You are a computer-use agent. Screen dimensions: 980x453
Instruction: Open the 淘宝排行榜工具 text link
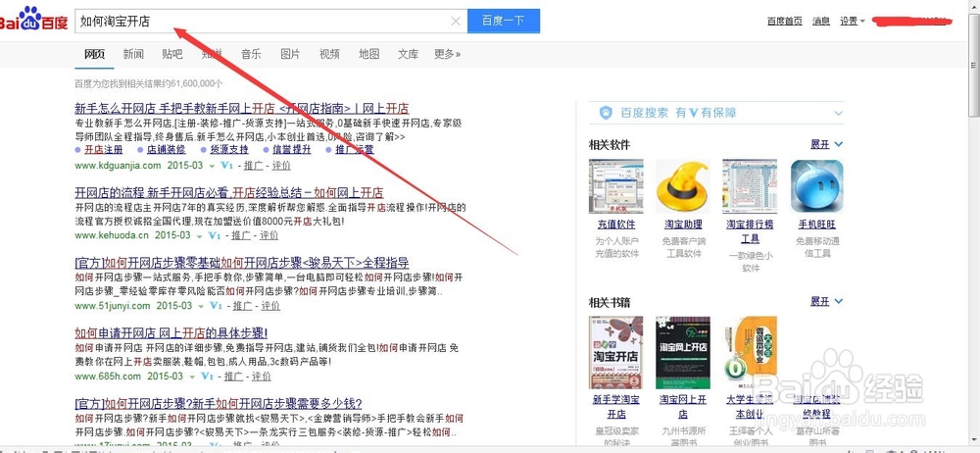point(750,231)
